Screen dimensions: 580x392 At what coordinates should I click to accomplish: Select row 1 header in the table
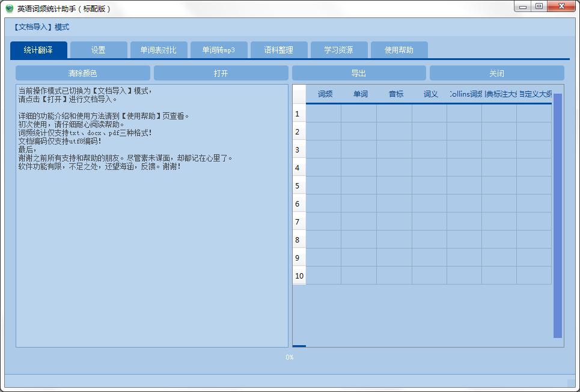click(299, 113)
